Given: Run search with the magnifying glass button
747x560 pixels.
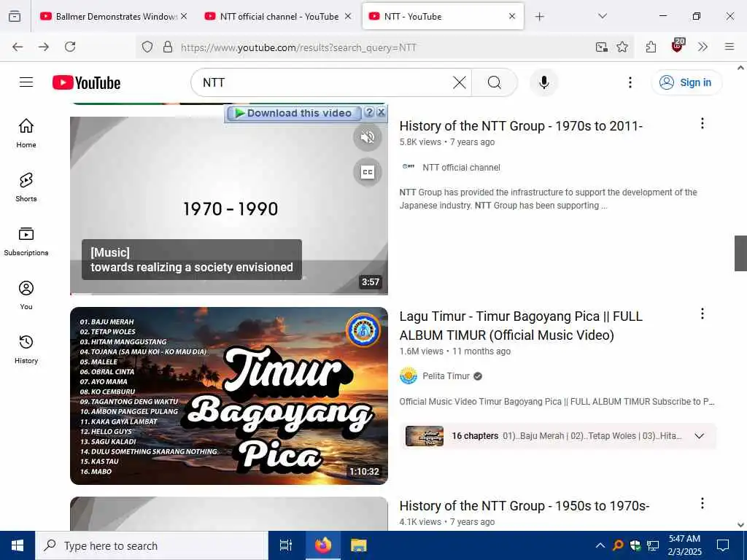Looking at the screenshot, I should 495,82.
